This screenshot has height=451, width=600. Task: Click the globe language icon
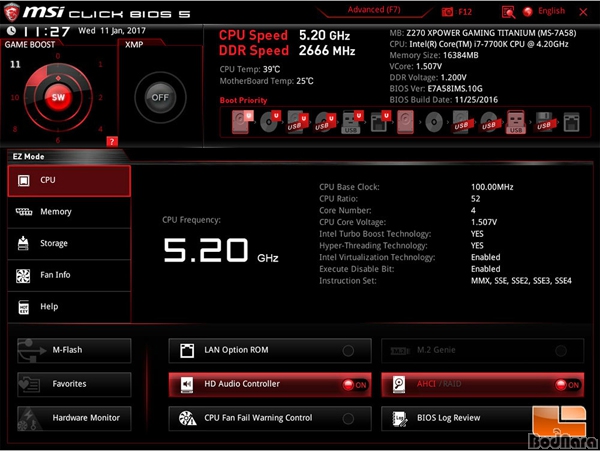click(x=528, y=12)
